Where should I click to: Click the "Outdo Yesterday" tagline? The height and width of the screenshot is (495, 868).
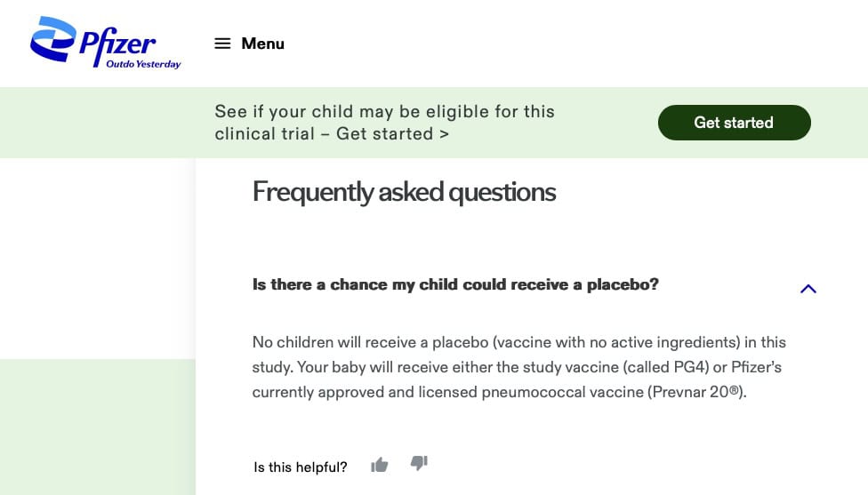pos(143,64)
